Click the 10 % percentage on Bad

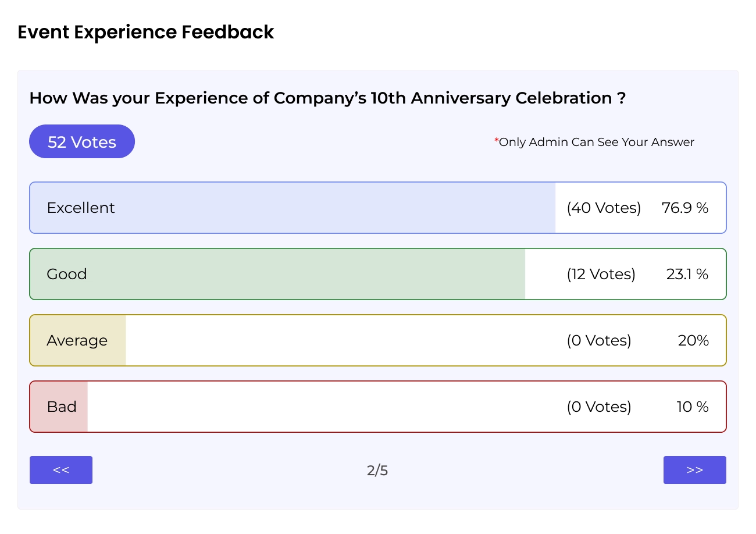[x=692, y=407]
